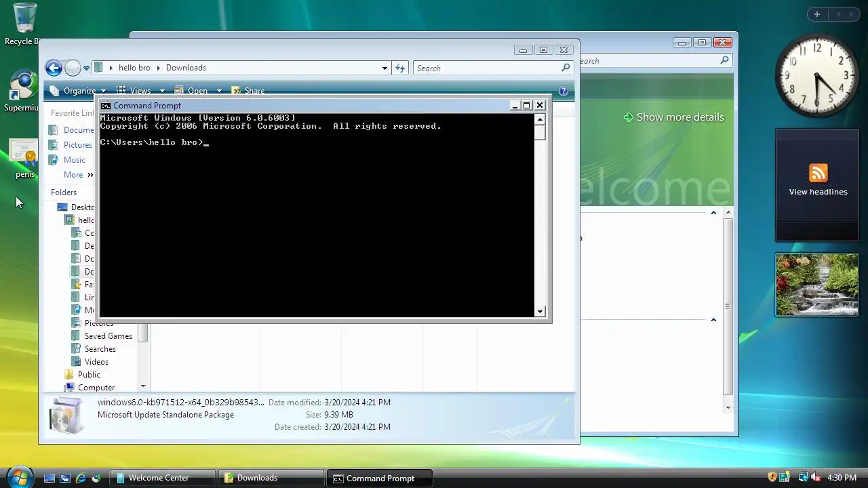Open Pictures in Favorite Links
Viewport: 868px width, 488px height.
pyautogui.click(x=70, y=145)
